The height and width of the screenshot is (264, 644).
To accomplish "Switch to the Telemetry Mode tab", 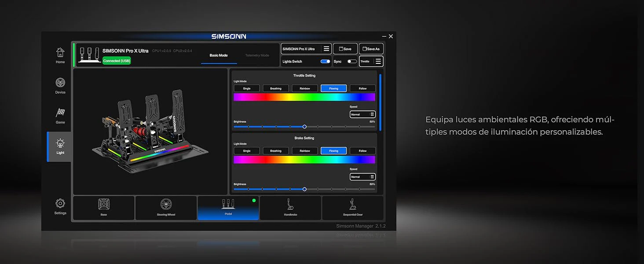I will pyautogui.click(x=257, y=55).
